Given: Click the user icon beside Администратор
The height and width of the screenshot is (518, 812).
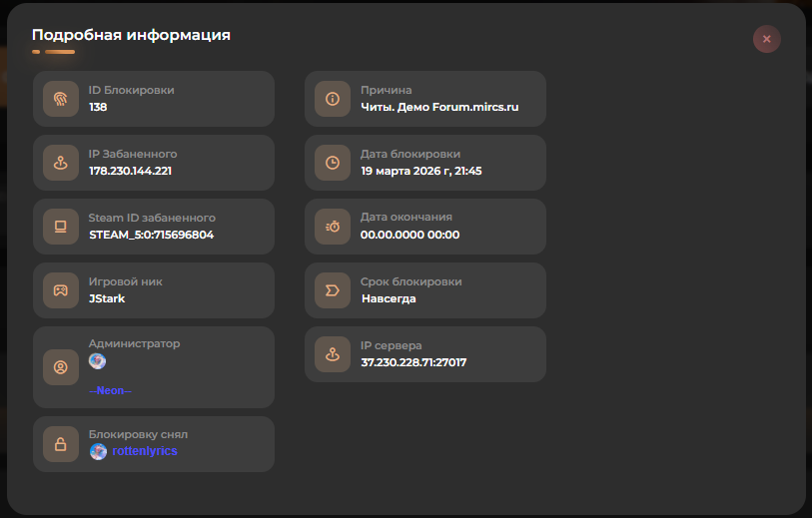Looking at the screenshot, I should coord(61,367).
